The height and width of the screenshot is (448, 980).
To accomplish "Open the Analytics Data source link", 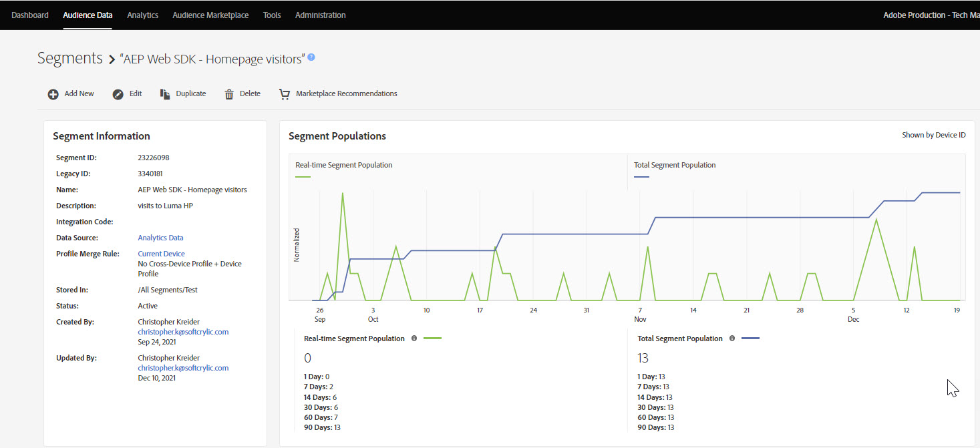I will (160, 238).
